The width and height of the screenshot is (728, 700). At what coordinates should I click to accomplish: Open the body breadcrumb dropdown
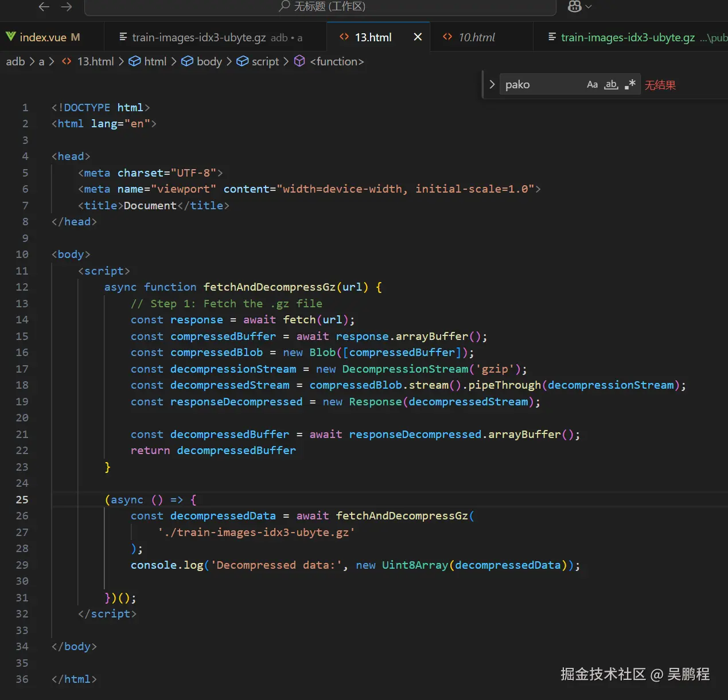coord(209,61)
